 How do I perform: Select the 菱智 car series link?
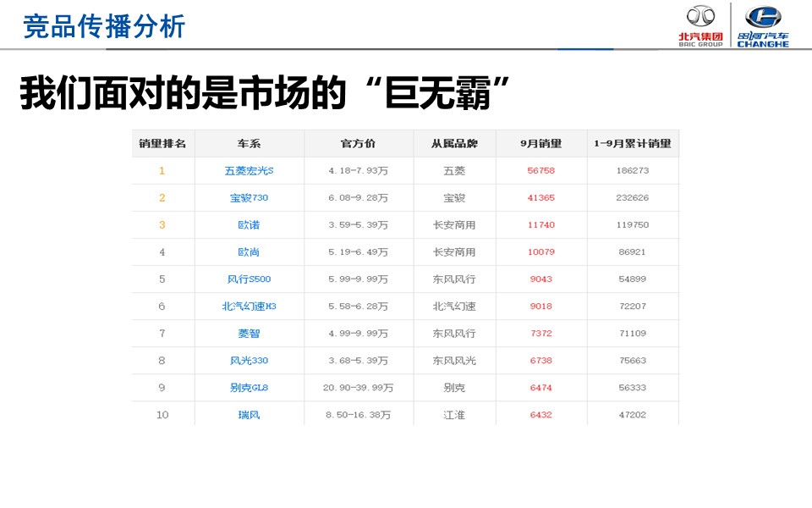(x=249, y=334)
